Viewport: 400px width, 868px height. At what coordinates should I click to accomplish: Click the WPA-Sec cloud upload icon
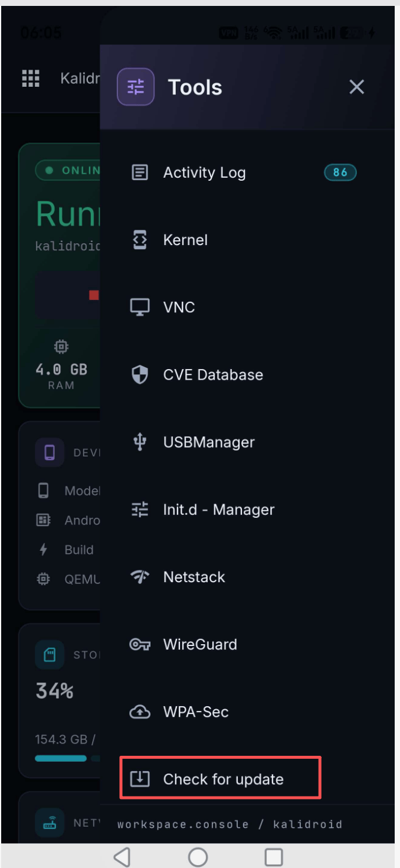pos(140,712)
